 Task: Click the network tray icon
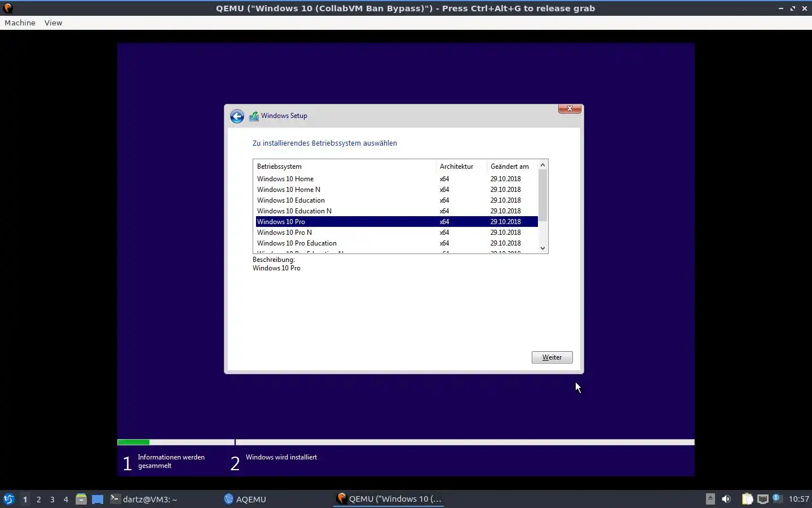click(762, 499)
